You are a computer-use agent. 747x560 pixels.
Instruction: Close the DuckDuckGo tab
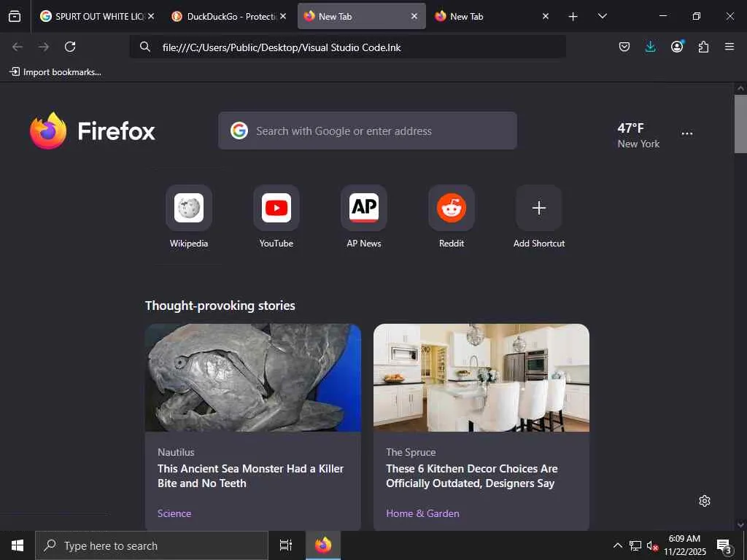click(283, 16)
